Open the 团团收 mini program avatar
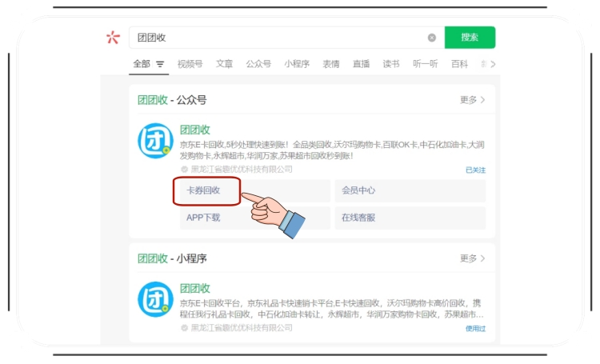Screen dimensions: 600x364 tap(154, 299)
